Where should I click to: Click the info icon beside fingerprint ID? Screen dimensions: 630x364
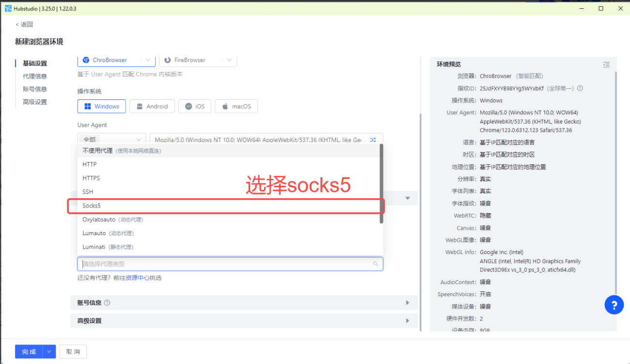pos(580,88)
